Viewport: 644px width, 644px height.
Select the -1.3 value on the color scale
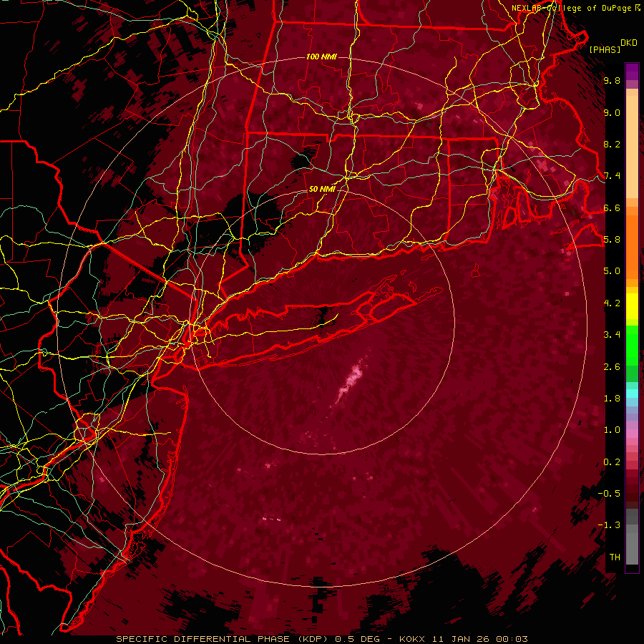point(609,525)
